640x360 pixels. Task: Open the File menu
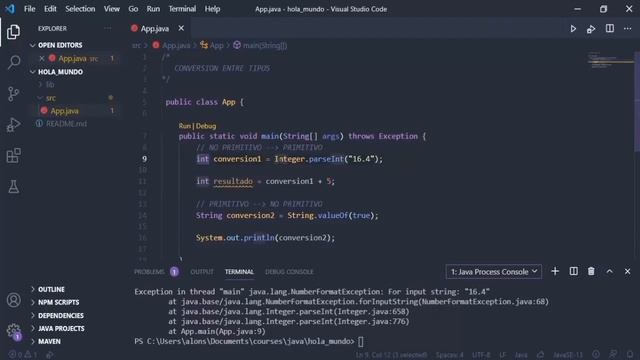(29, 9)
